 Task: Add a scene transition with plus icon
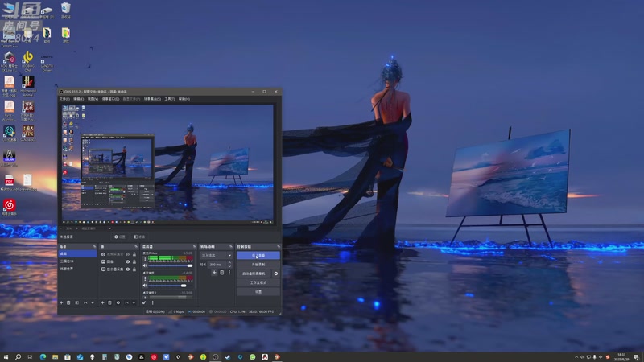214,273
